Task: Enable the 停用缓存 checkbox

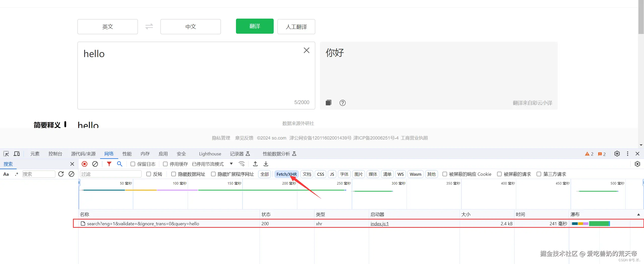Action: point(165,164)
